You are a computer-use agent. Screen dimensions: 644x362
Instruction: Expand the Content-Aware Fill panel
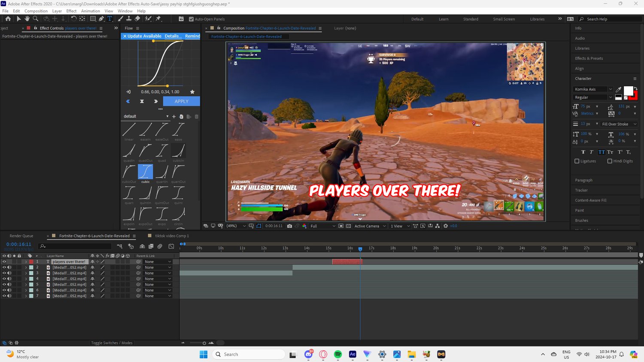click(x=591, y=200)
